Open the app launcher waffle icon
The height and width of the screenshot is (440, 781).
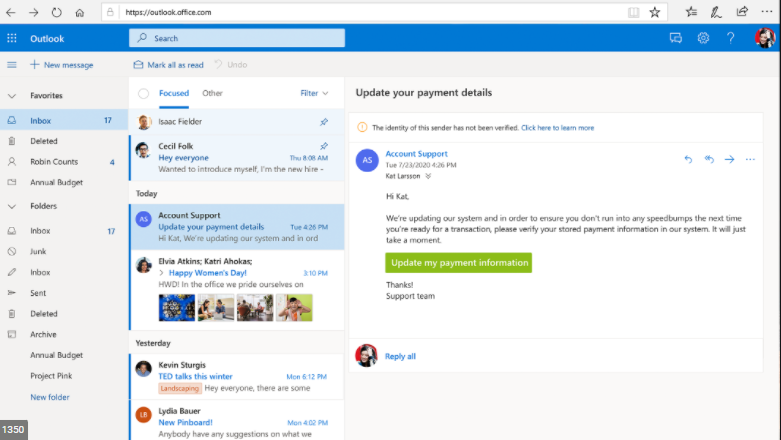tap(12, 38)
